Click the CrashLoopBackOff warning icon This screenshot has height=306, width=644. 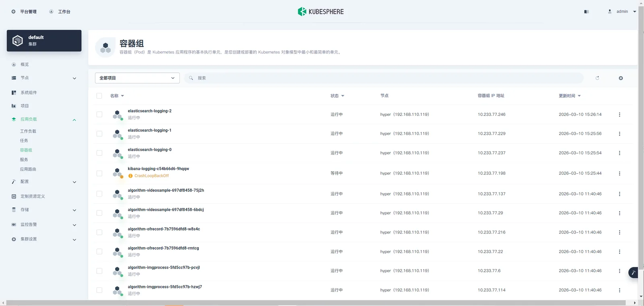coord(130,176)
